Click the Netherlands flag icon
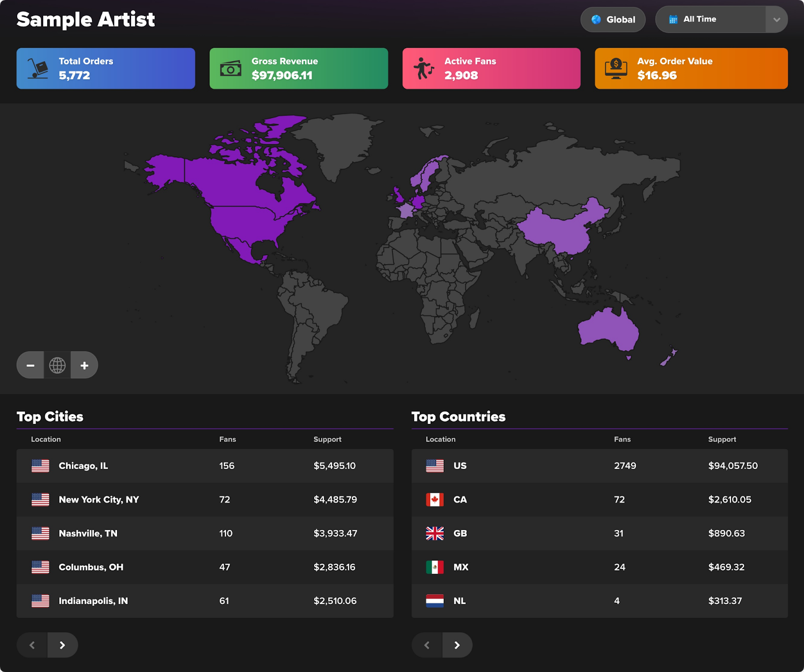This screenshot has height=672, width=804. [x=435, y=601]
